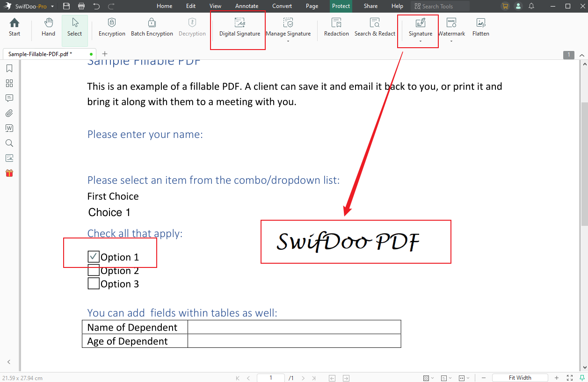Viewport: 588px width, 382px height.
Task: Open the Convert menu tab
Action: click(282, 6)
